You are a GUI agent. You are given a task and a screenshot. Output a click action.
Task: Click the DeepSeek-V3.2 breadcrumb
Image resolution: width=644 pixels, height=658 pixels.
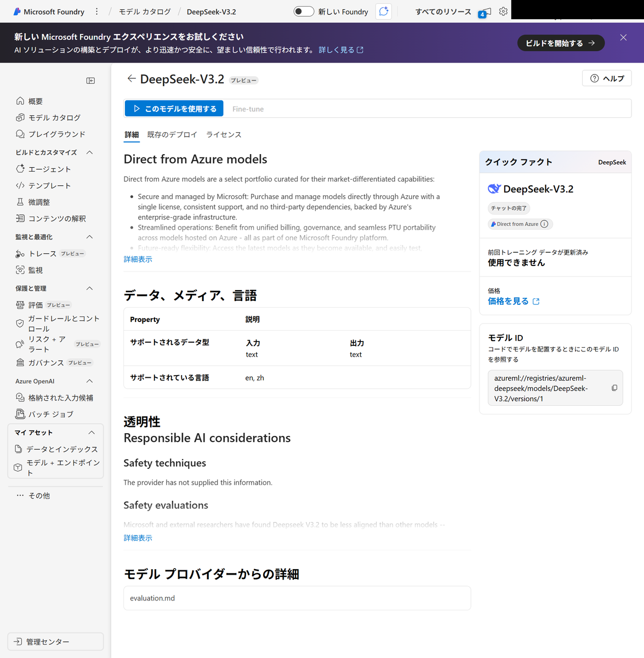pos(212,12)
